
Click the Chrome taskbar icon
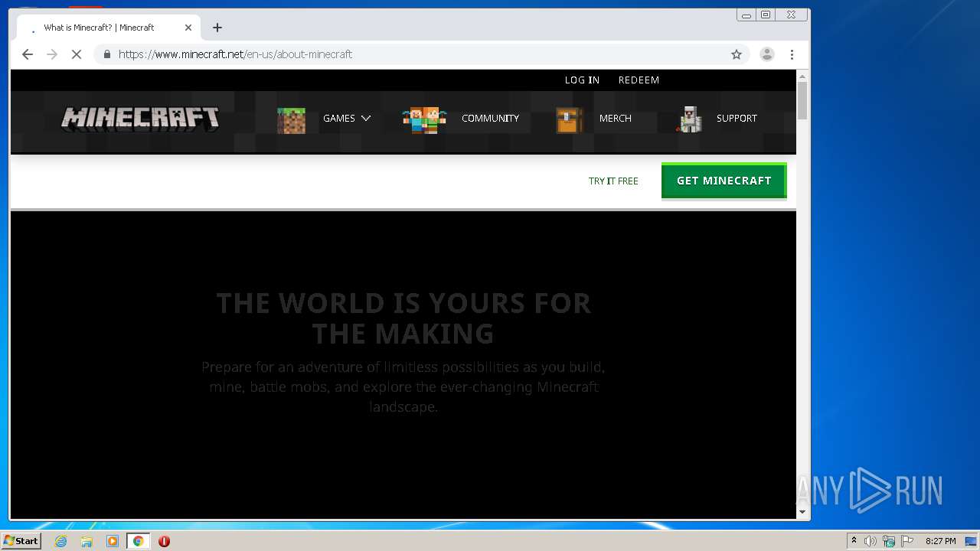tap(139, 541)
